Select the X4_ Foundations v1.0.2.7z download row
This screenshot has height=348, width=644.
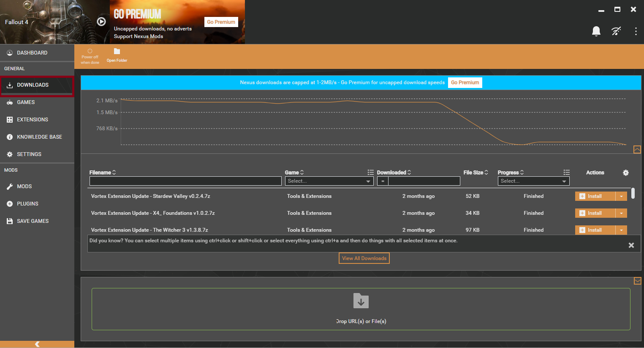359,213
